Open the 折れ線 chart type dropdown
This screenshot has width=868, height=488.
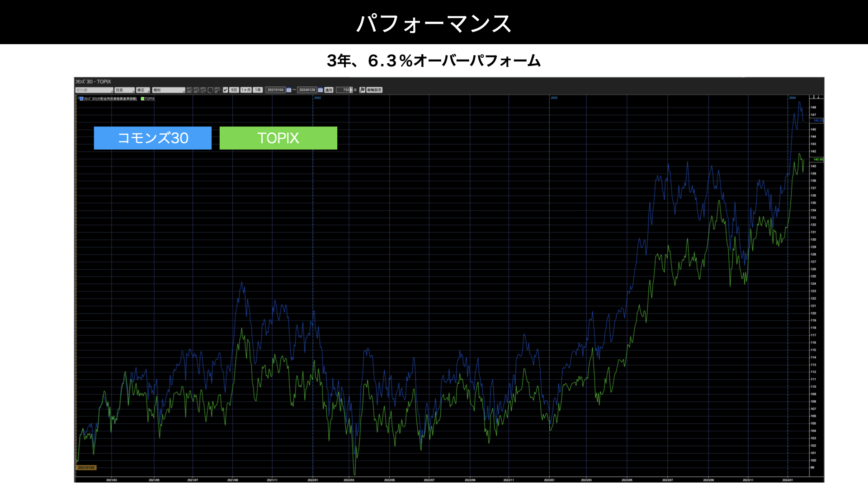[94, 90]
